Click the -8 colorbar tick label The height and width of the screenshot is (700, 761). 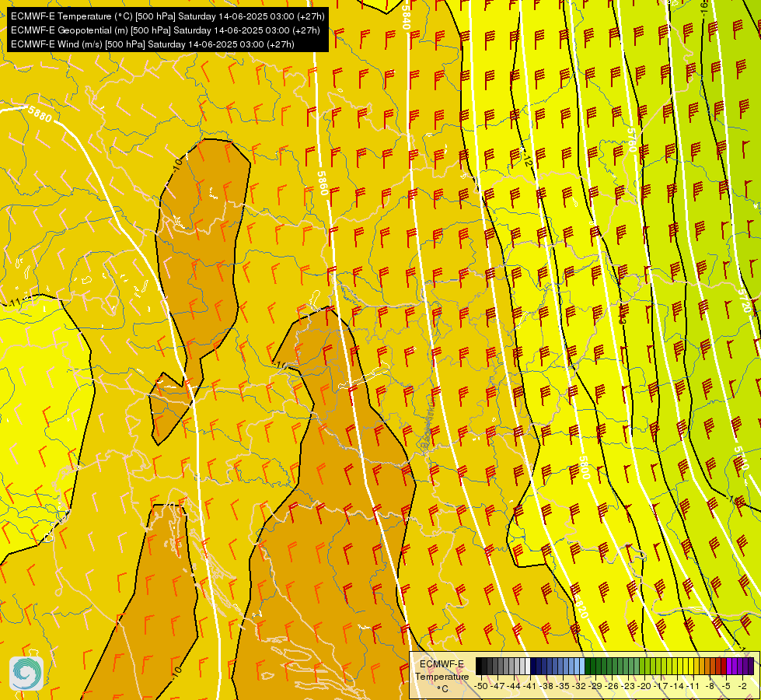click(x=710, y=686)
